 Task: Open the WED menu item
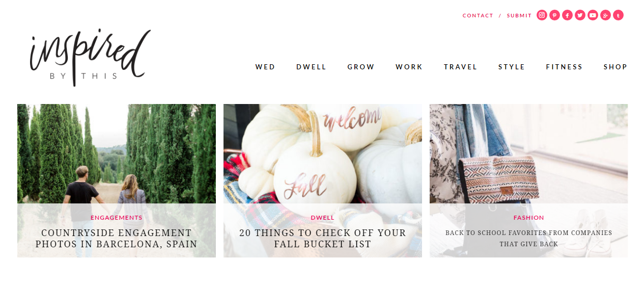coord(265,67)
